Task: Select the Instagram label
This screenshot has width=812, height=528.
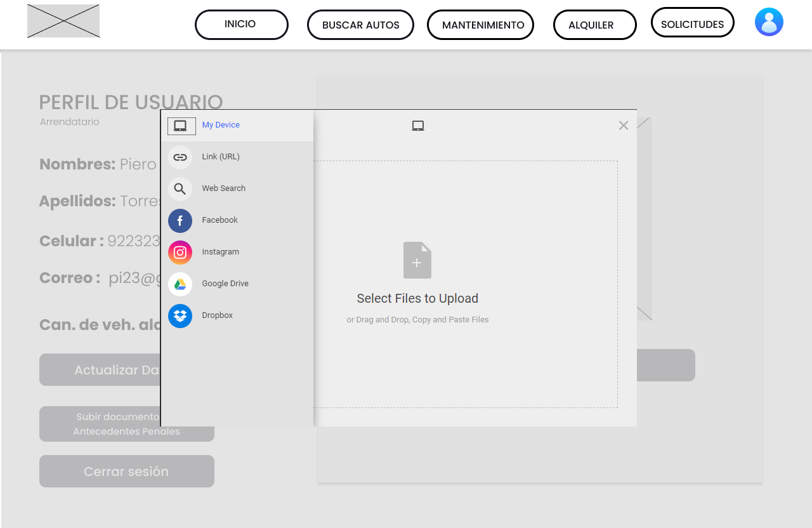Action: click(x=220, y=252)
